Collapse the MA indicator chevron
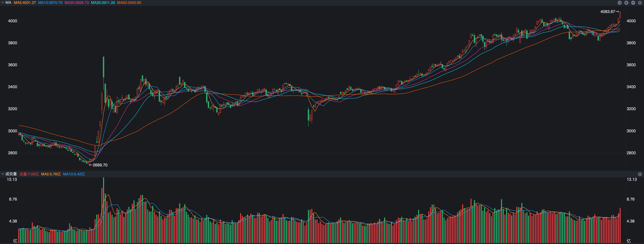Image resolution: width=644 pixels, height=244 pixels. (x=3, y=3)
